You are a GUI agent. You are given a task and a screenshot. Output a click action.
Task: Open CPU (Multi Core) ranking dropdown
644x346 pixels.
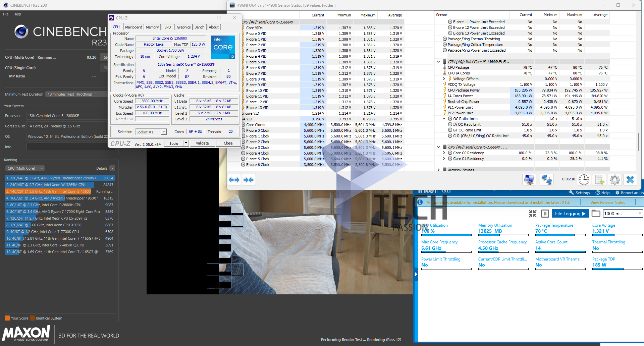(25, 168)
